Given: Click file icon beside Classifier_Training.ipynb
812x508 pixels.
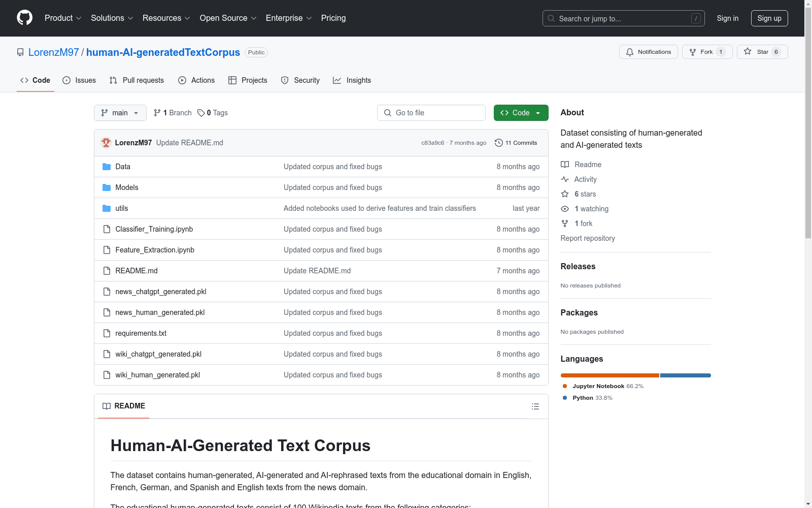Looking at the screenshot, I should (107, 229).
